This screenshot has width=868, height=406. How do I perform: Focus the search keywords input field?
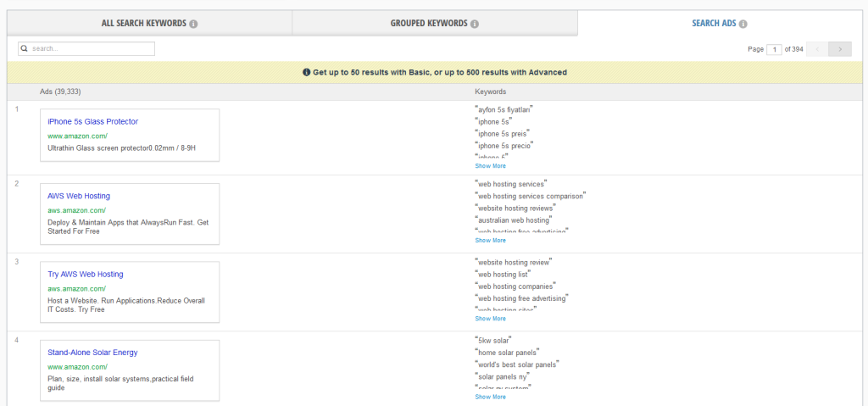[86, 49]
